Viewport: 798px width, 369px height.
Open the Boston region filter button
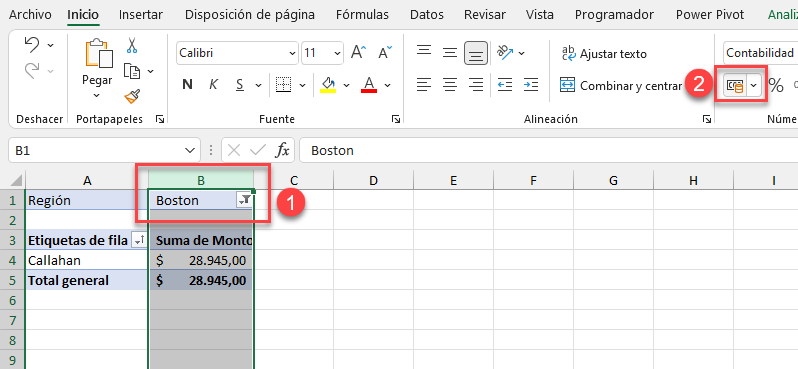(244, 201)
